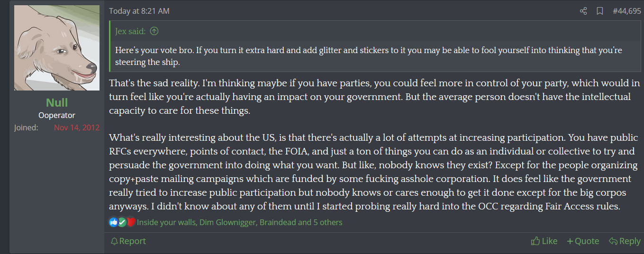Screen dimensions: 644x254
Task: Click the "Jex said:" quote header
Action: pos(130,31)
